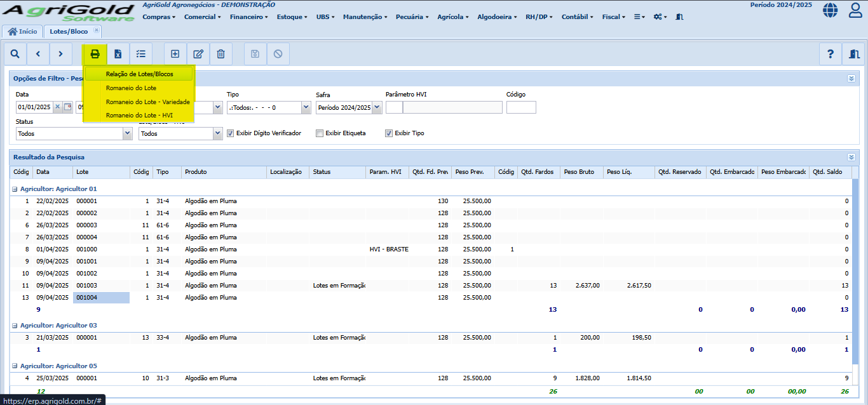Go to previous record arrow
Viewport: 868px width, 405px height.
click(38, 54)
